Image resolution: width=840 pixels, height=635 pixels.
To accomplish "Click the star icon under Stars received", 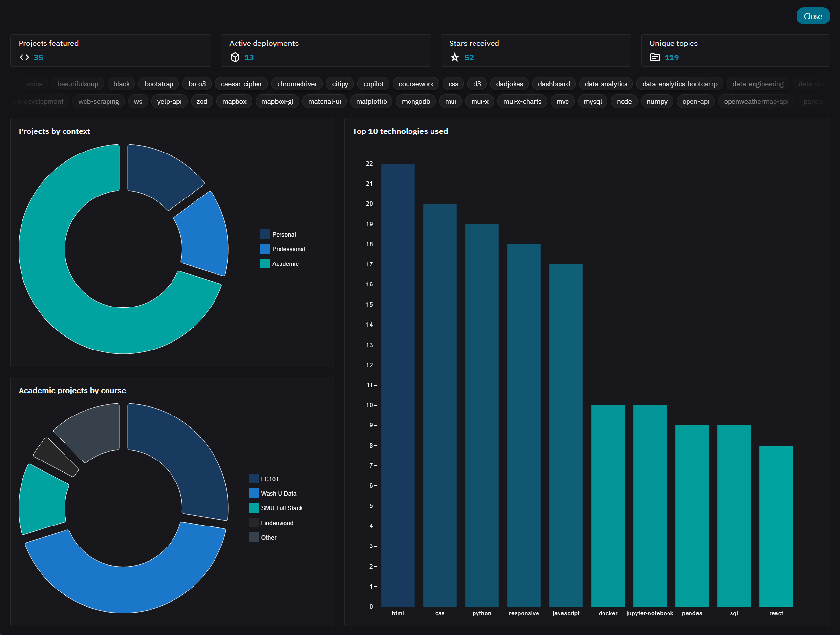I will [x=455, y=57].
